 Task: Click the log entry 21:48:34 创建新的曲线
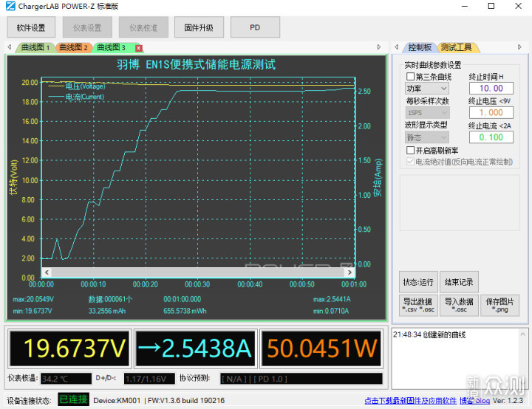tap(429, 334)
